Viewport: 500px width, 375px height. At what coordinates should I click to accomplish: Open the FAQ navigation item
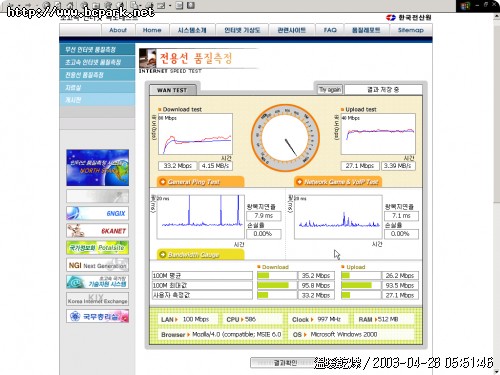coord(330,30)
